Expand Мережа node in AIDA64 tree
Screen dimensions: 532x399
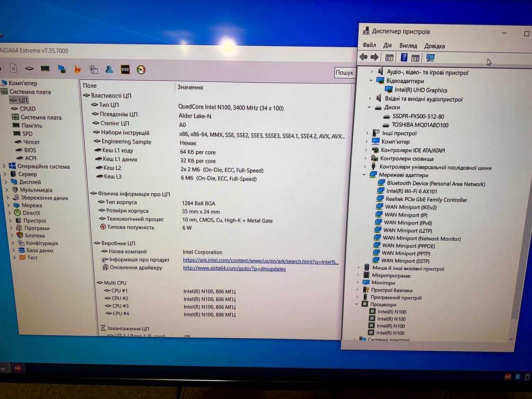tap(9, 205)
